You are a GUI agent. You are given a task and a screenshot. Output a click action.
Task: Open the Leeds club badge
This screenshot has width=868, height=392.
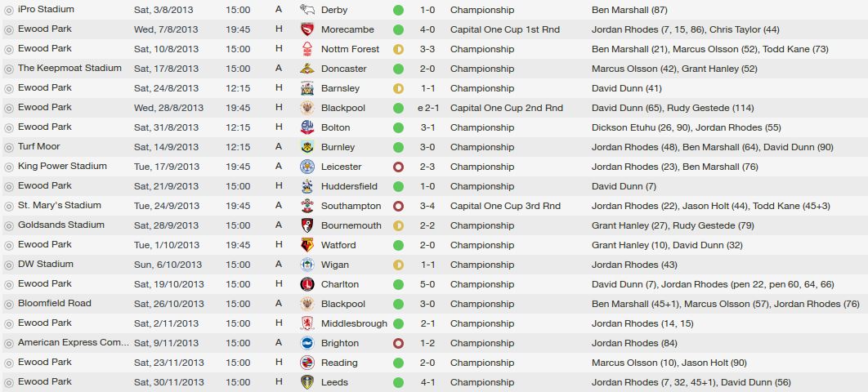coord(306,382)
